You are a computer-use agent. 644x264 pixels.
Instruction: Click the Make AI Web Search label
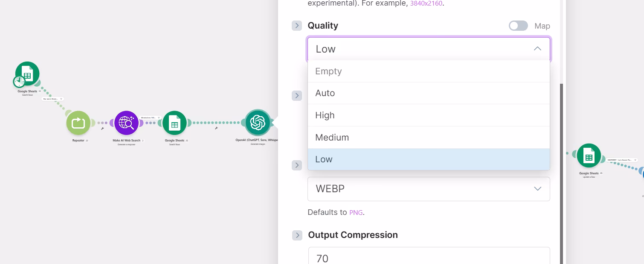click(126, 141)
